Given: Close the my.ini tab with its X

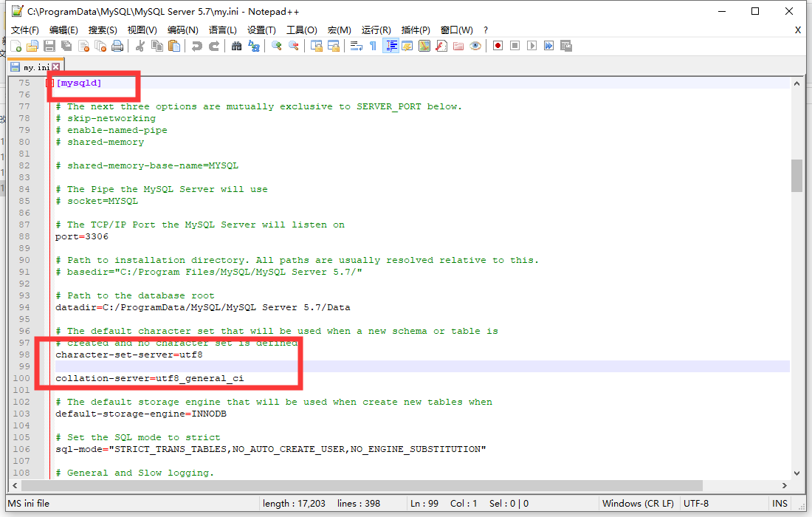Looking at the screenshot, I should point(56,66).
